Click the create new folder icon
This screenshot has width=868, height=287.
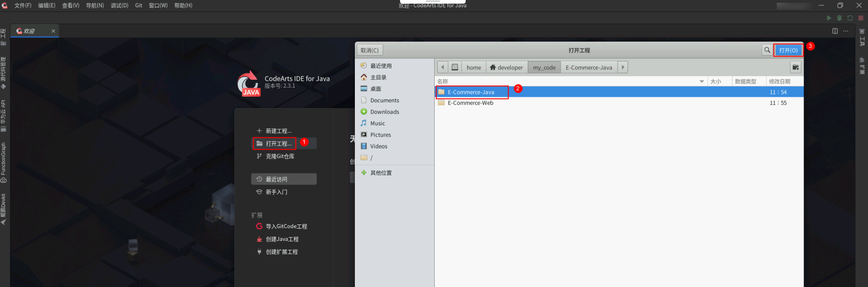[x=795, y=68]
